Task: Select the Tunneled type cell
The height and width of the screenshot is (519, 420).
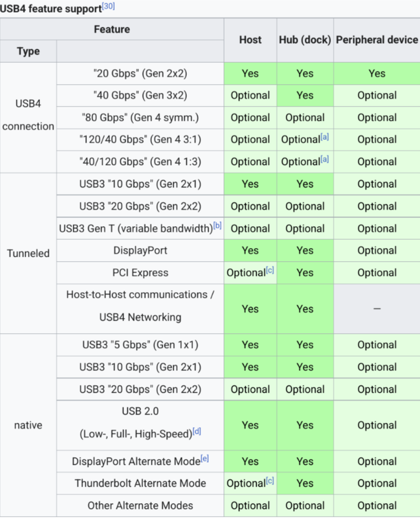Action: tap(28, 253)
